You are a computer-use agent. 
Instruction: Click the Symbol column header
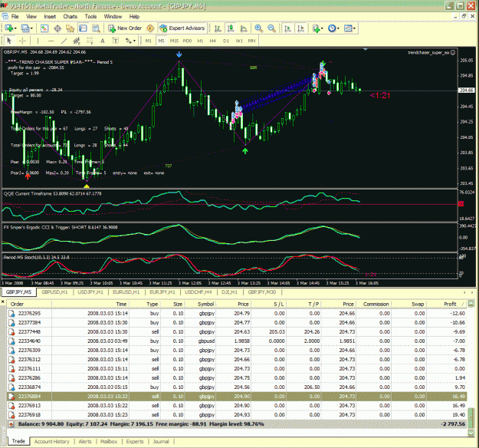tap(201, 304)
